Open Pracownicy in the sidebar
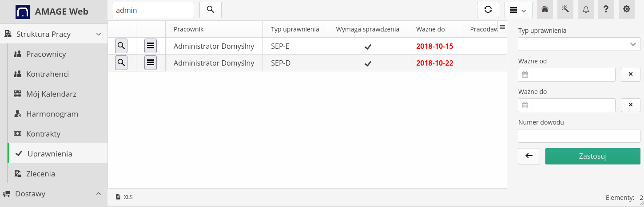The height and width of the screenshot is (207, 644). coord(46,54)
